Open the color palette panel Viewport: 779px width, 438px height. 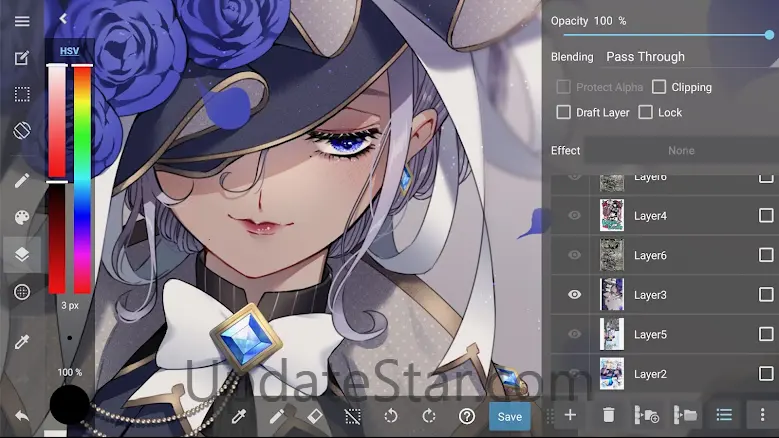pyautogui.click(x=22, y=218)
